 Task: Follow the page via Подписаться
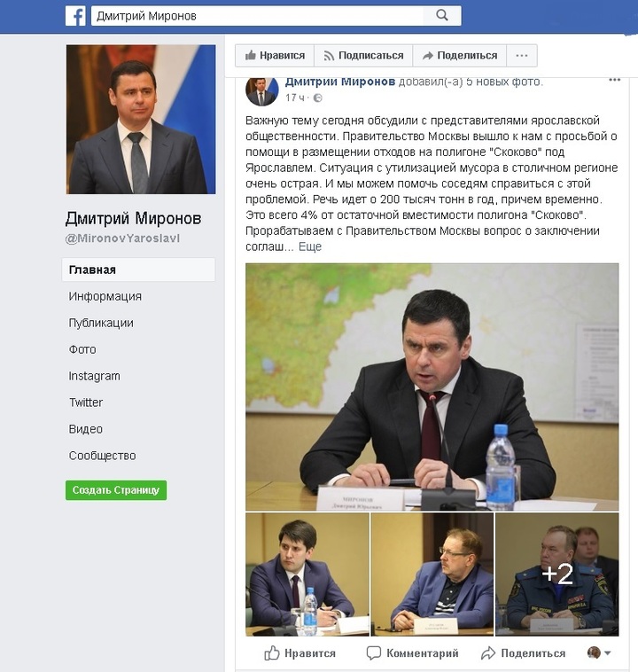363,56
